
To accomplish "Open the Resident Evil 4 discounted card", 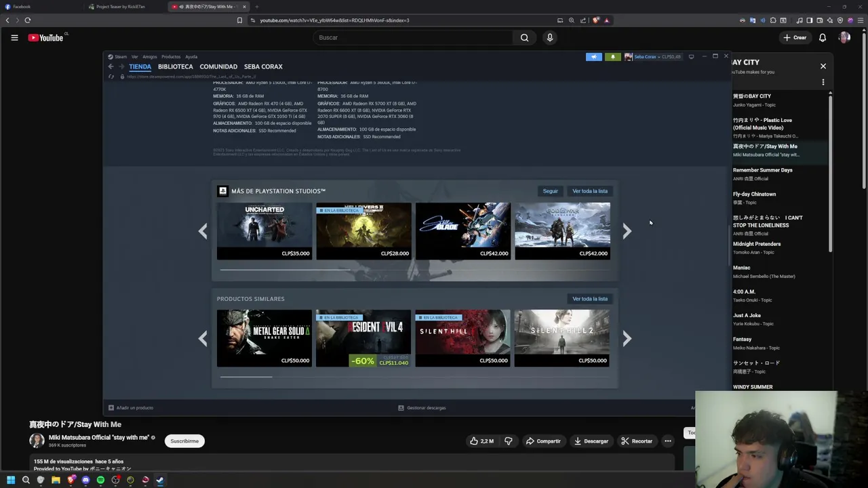I will point(363,338).
